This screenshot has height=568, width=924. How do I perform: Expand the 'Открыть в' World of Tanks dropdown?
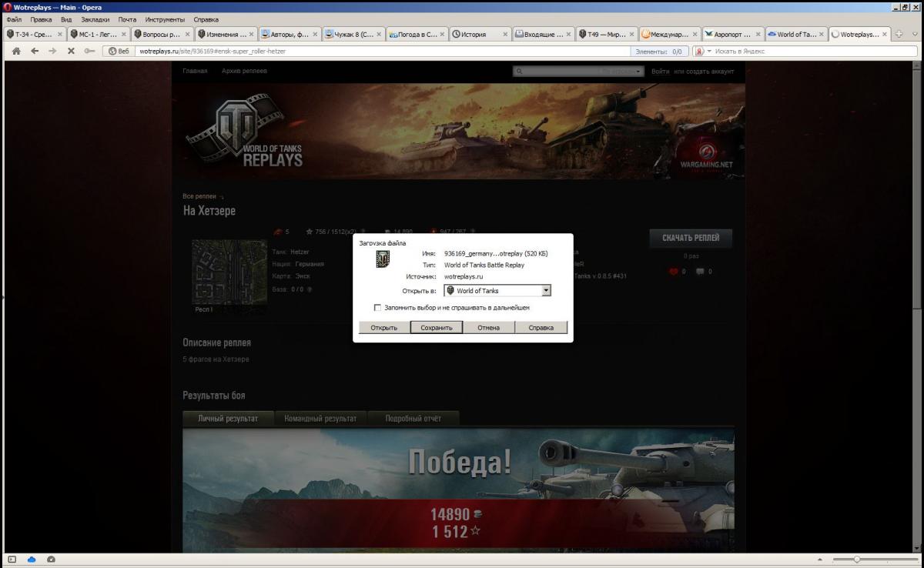[546, 291]
